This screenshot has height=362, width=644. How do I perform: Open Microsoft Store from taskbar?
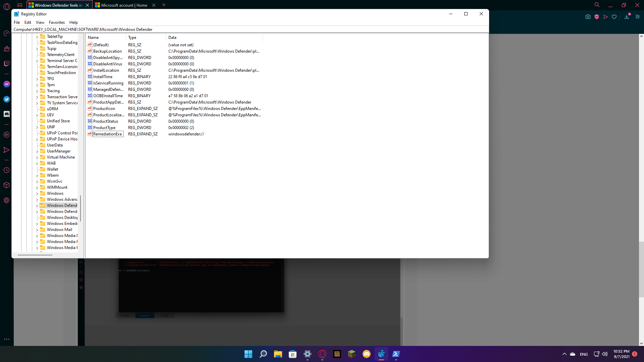pos(292,354)
